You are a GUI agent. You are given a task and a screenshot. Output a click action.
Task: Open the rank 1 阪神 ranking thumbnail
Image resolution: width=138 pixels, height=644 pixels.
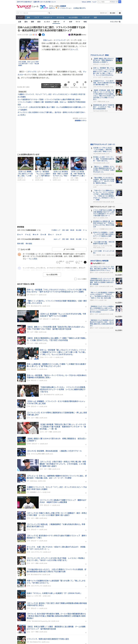119,61
